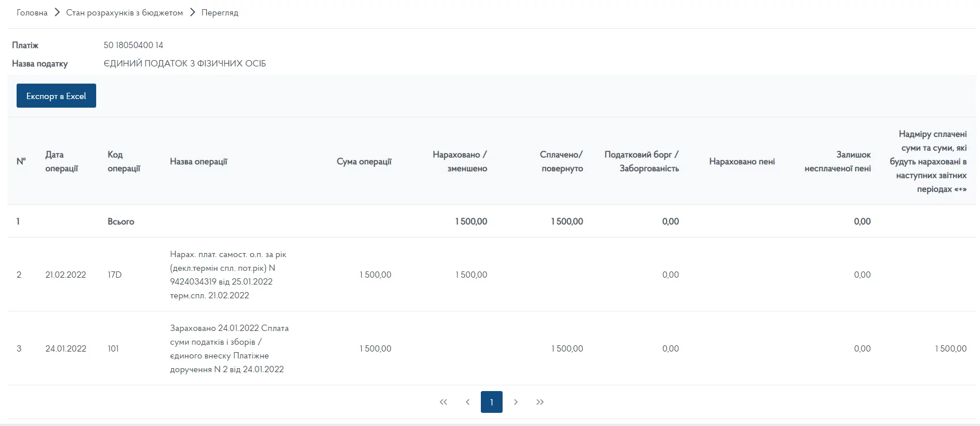Image resolution: width=980 pixels, height=426 pixels.
Task: Open Головна breadcrumb link
Action: 32,13
